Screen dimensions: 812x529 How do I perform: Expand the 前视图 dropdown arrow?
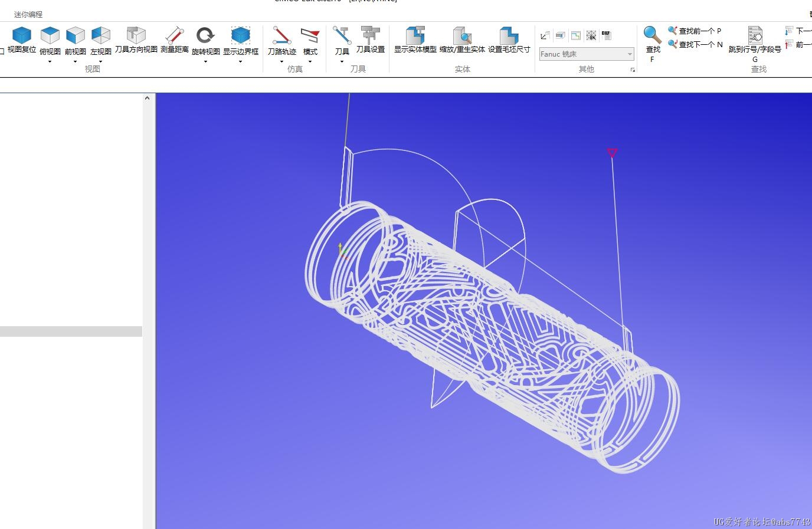pyautogui.click(x=75, y=61)
